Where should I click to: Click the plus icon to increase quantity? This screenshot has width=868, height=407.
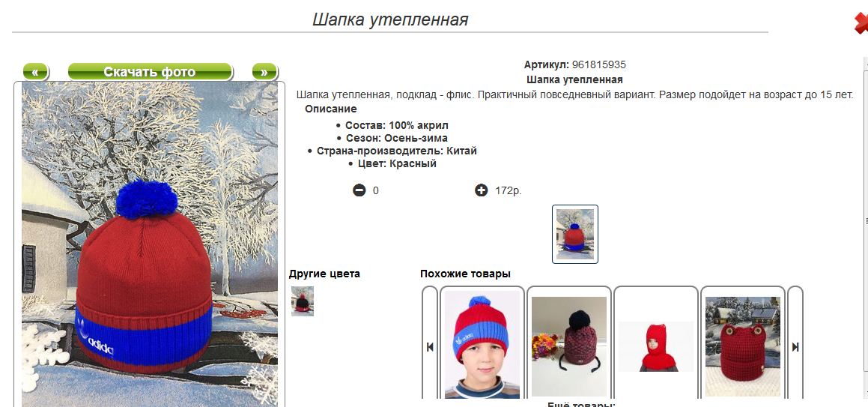tap(481, 190)
